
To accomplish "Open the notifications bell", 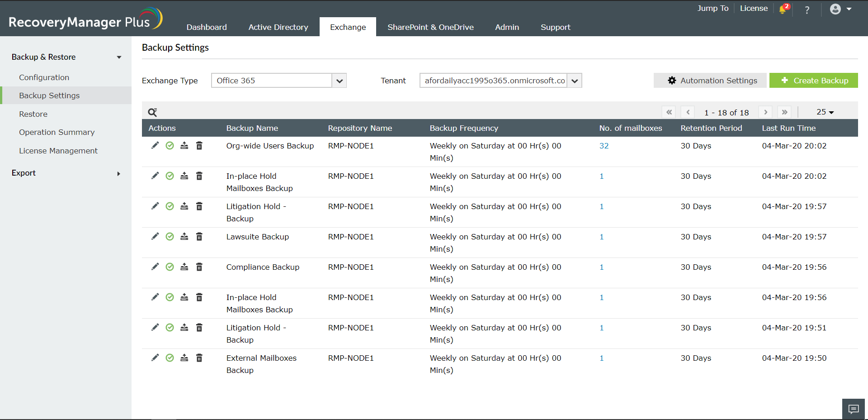I will pos(783,9).
